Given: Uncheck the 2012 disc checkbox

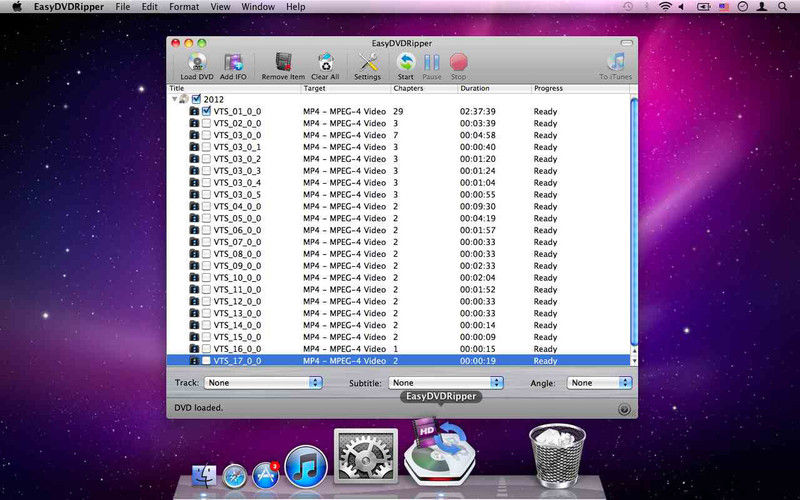Looking at the screenshot, I should click(196, 99).
